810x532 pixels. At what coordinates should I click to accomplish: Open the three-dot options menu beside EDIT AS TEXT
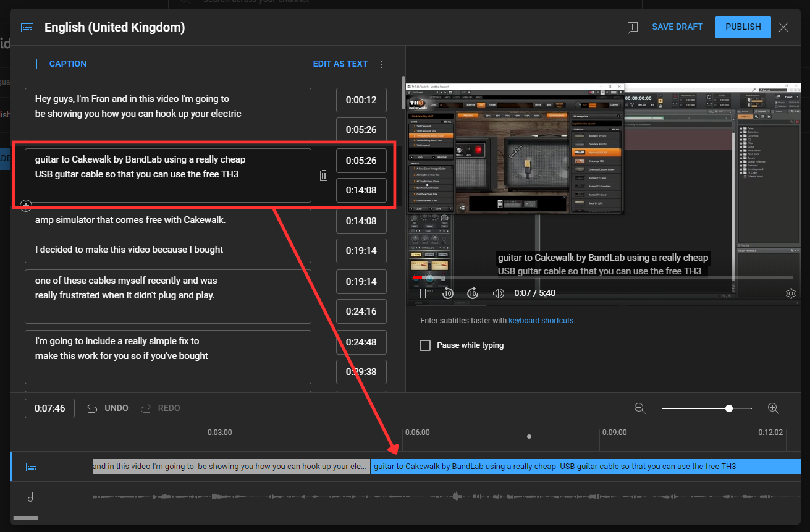tap(382, 64)
